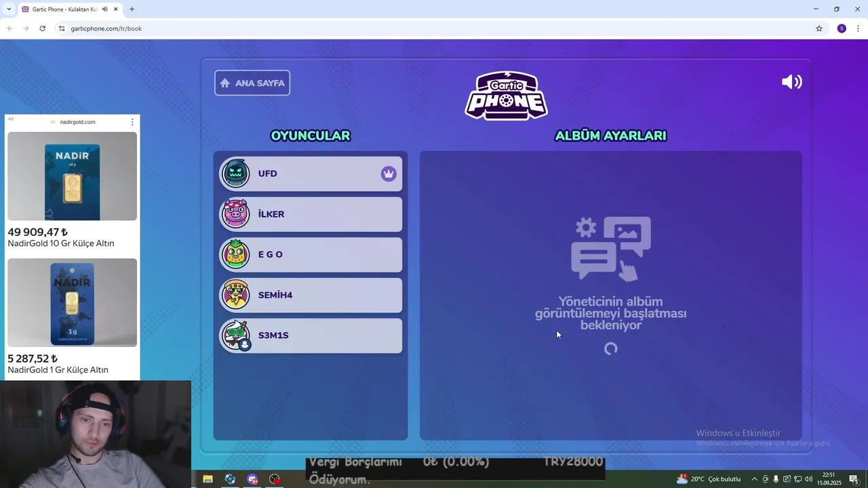
Task: Click player name İLKER
Action: click(x=271, y=214)
